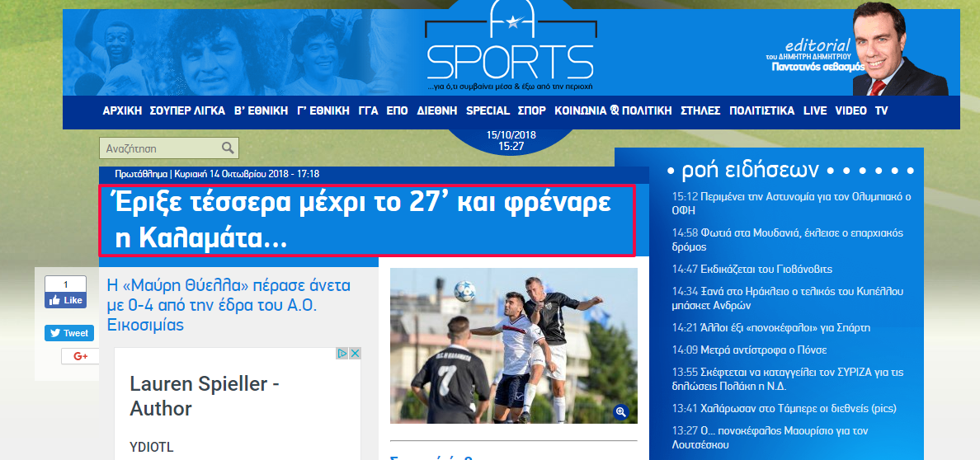This screenshot has width=980, height=460.
Task: Open the ΣΟΥΠΕΡ ΛΙΓΚΑ menu item
Action: tap(187, 110)
